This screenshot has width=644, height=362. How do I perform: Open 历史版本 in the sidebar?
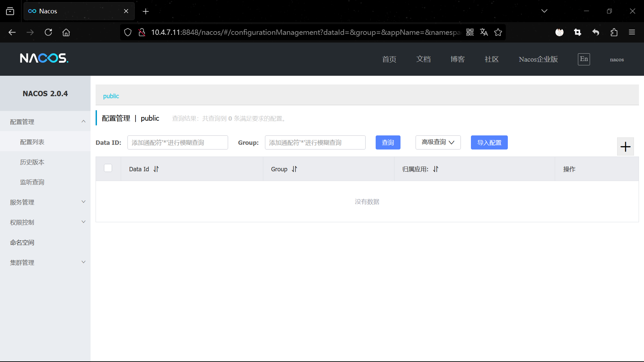32,162
